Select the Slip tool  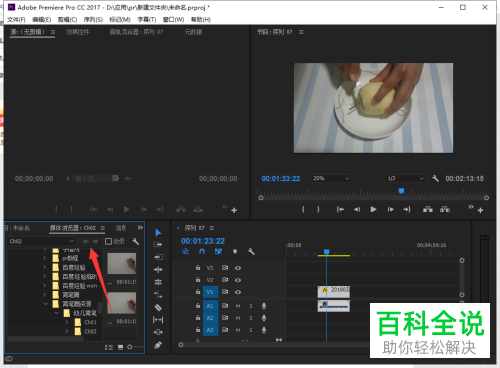(x=158, y=320)
